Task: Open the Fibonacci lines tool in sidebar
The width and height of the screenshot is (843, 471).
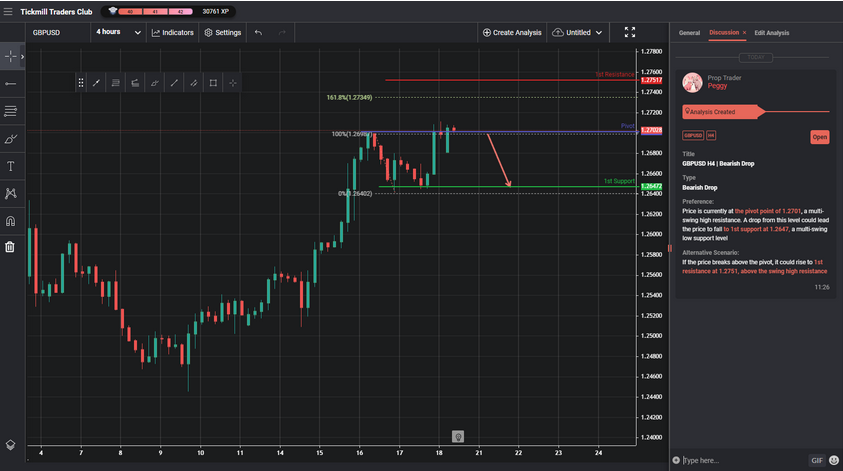Action: pos(10,111)
